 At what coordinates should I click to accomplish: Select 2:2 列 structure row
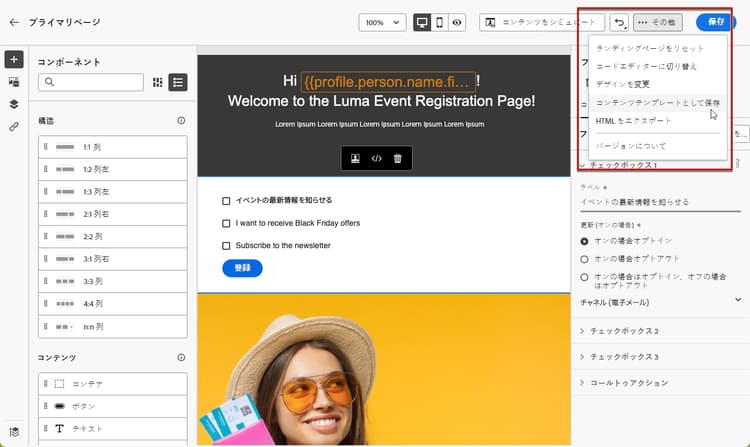[113, 237]
